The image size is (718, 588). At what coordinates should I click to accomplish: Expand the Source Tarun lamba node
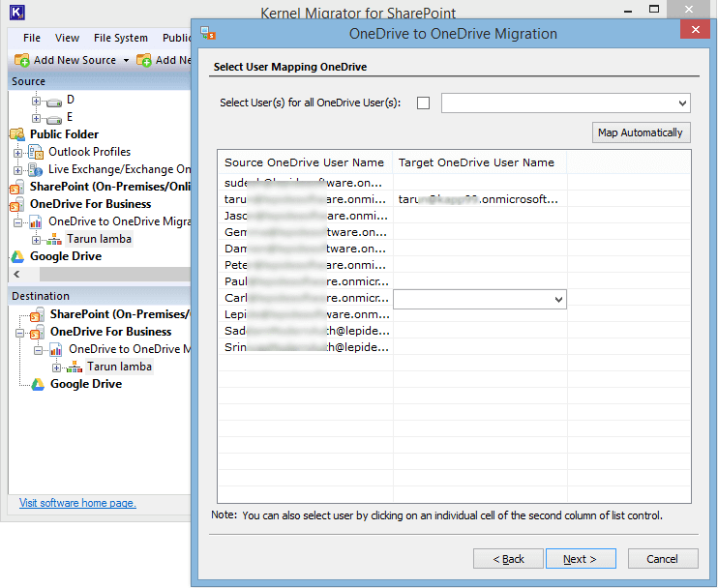(x=36, y=240)
